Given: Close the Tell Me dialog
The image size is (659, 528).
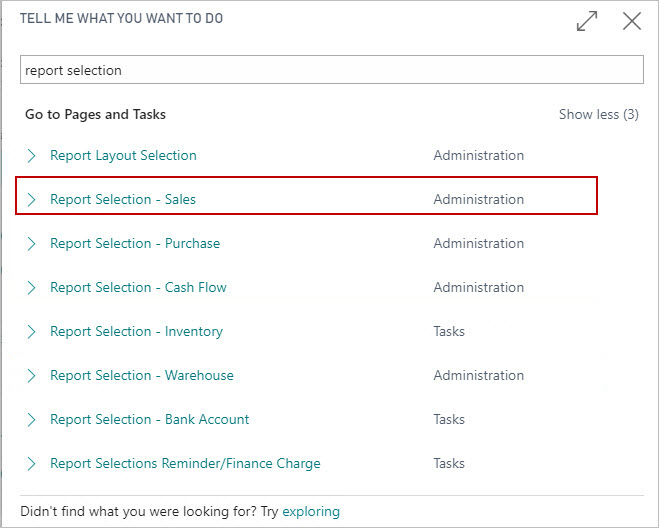Looking at the screenshot, I should (x=632, y=20).
